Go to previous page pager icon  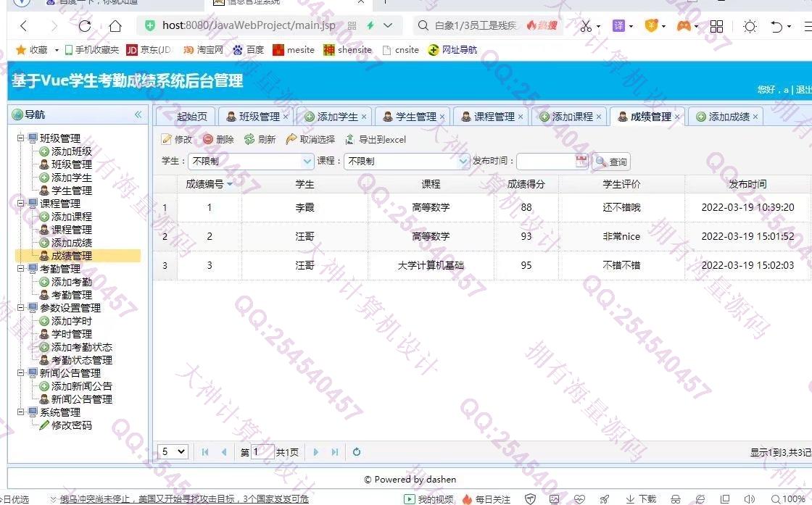tap(224, 451)
